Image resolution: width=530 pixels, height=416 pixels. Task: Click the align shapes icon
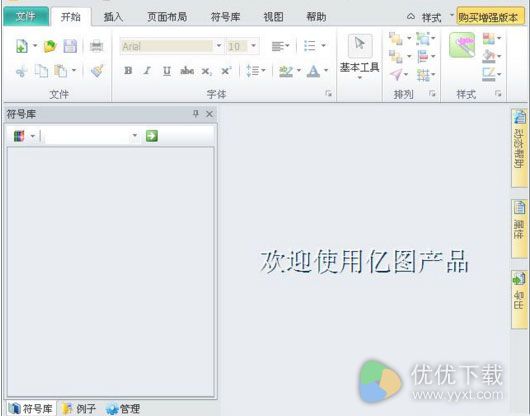[x=423, y=56]
